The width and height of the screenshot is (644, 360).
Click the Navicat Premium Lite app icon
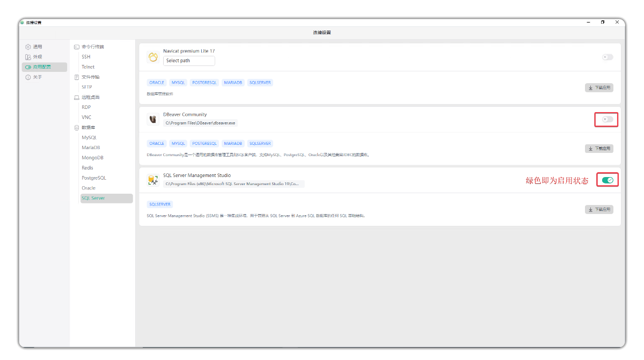(153, 57)
